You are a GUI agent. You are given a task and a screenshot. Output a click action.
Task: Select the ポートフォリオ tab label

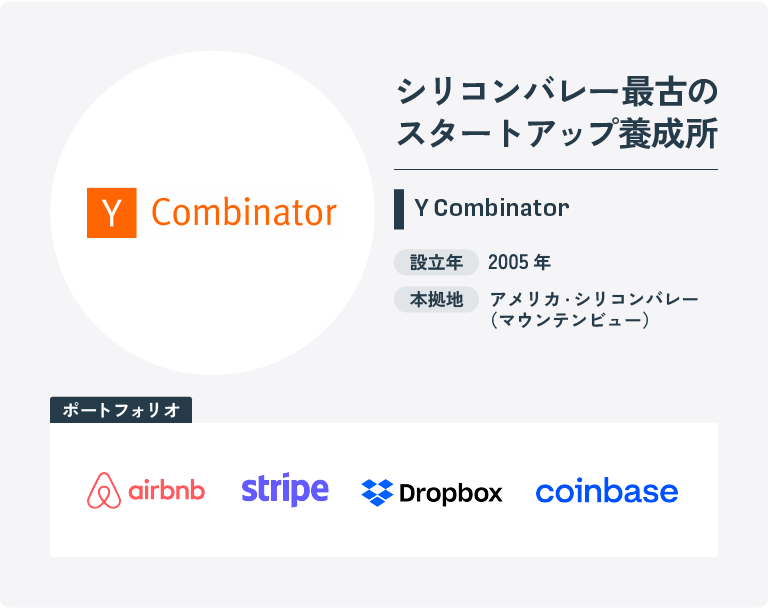[121, 410]
